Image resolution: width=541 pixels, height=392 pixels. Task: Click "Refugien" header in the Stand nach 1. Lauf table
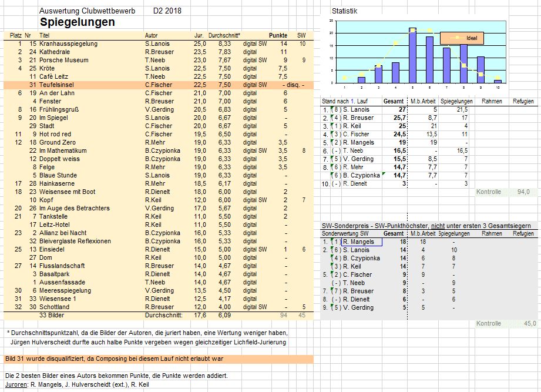click(x=523, y=102)
